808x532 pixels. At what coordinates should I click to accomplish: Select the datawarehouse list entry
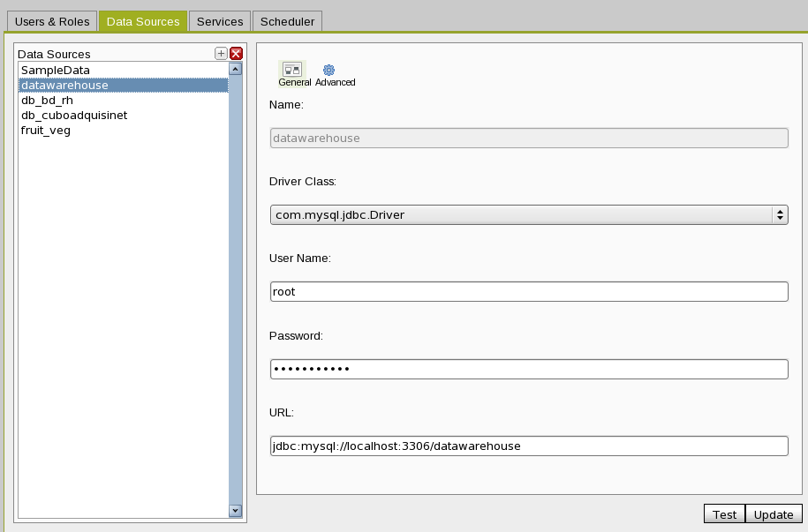tap(64, 86)
